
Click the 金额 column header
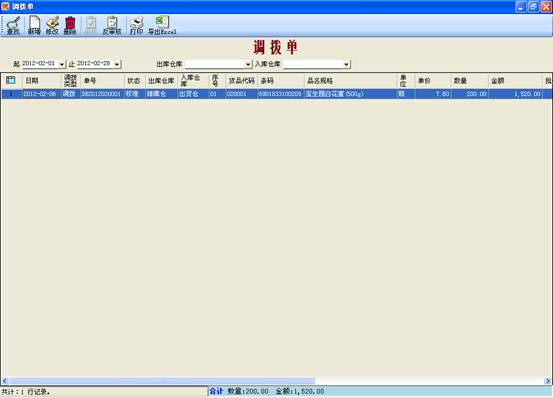515,81
